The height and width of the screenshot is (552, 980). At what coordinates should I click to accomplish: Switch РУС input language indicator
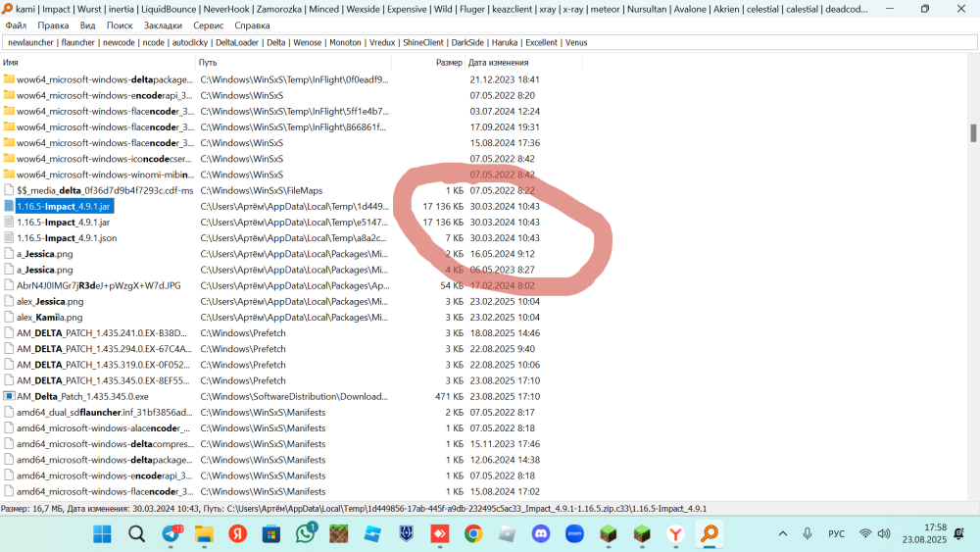click(x=836, y=534)
